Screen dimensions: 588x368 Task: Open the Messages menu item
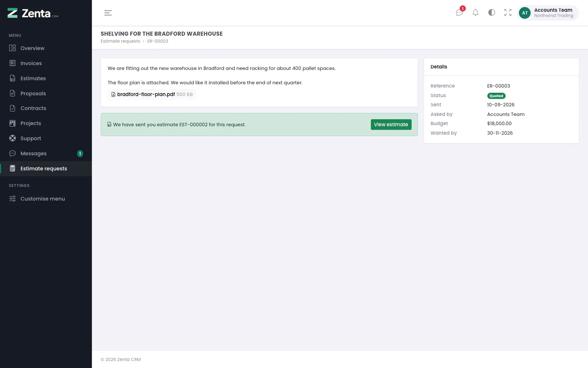pos(46,153)
